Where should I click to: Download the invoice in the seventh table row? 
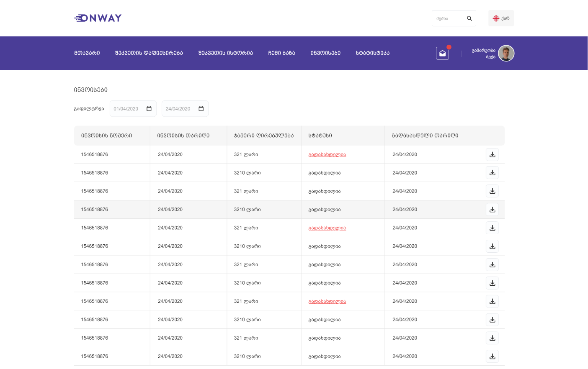point(492,265)
